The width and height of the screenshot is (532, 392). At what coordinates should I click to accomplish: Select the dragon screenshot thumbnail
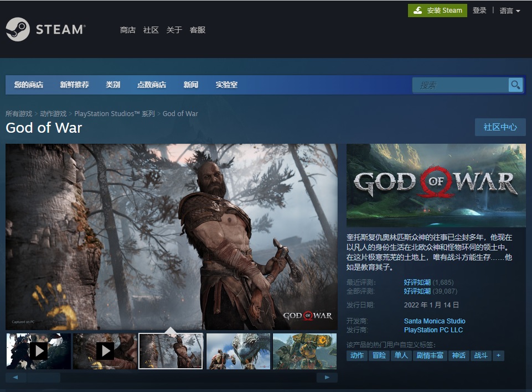point(238,351)
